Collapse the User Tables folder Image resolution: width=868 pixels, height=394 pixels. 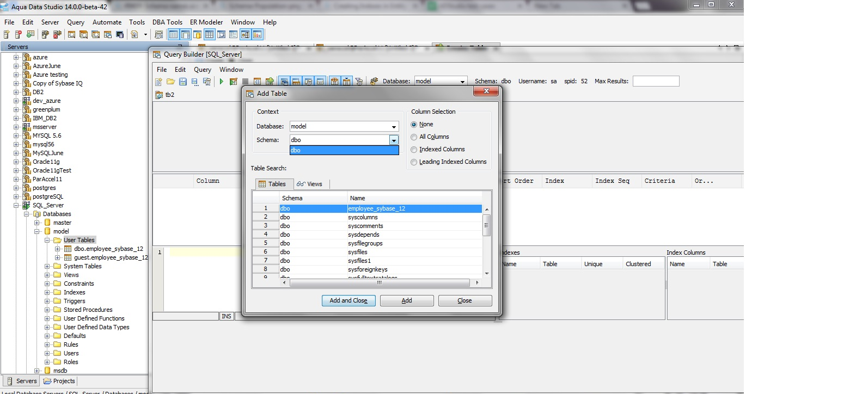(x=47, y=240)
